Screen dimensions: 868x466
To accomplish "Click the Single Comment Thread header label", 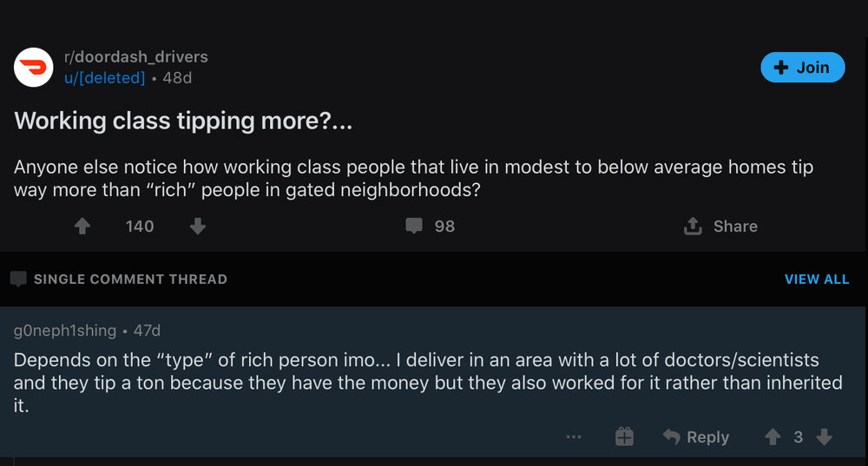I will [131, 279].
